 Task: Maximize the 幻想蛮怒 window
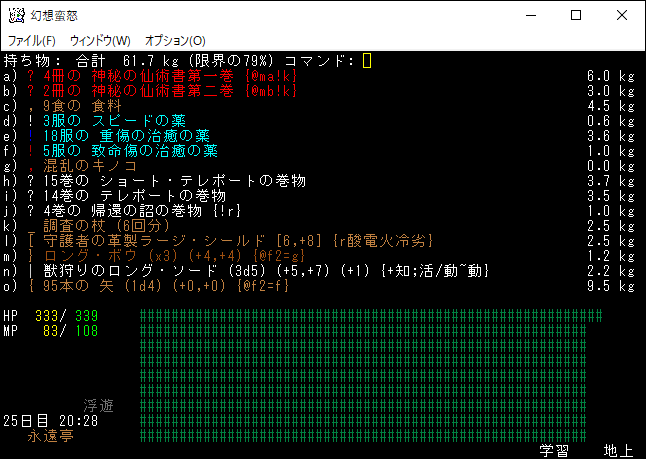pyautogui.click(x=576, y=15)
